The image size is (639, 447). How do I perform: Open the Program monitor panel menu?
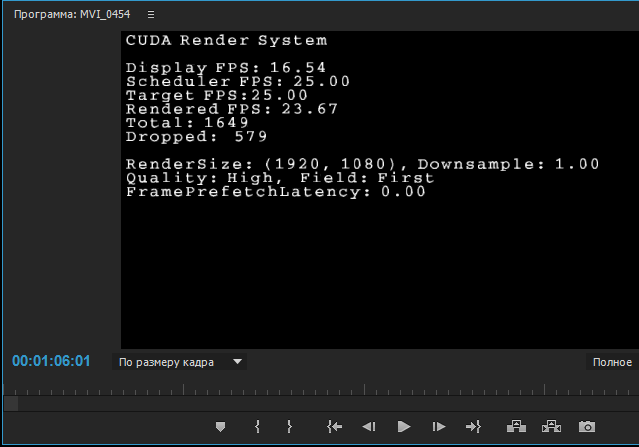[151, 15]
